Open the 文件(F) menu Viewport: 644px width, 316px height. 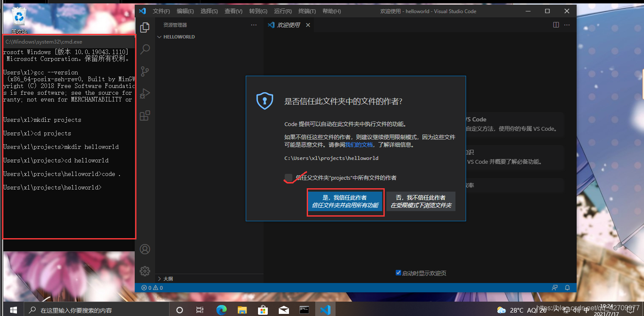pos(161,11)
